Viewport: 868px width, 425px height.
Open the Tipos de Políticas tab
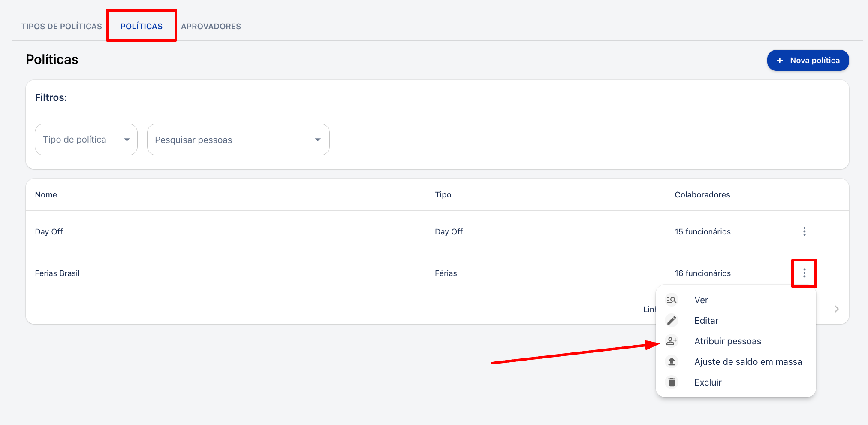[62, 27]
